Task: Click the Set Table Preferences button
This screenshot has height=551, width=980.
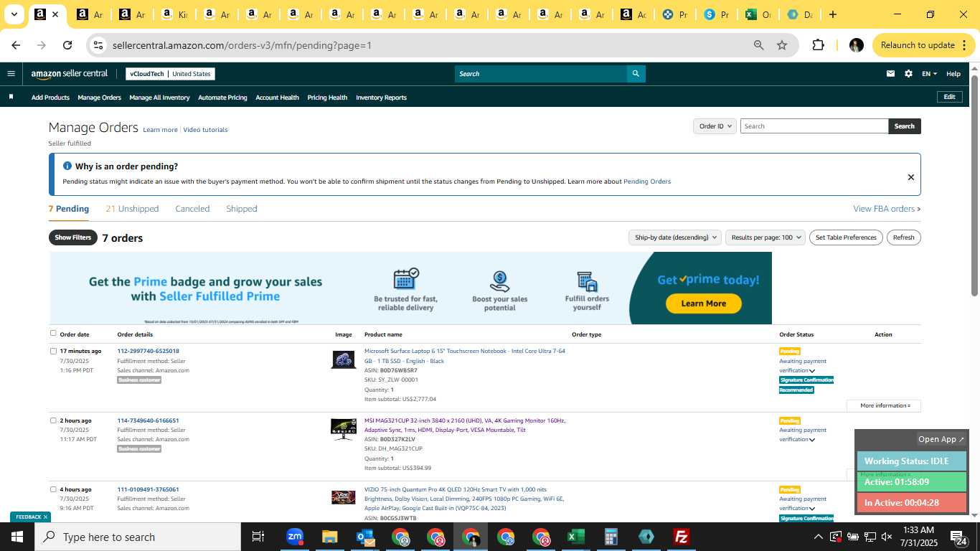Action: 847,237
